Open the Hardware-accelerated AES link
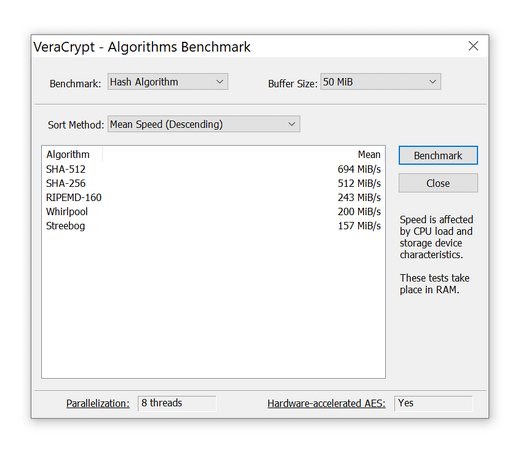The image size is (523, 450). click(326, 403)
